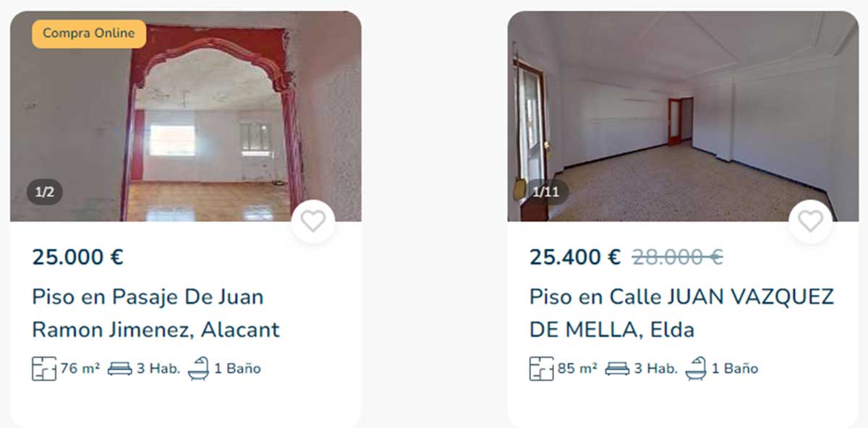Click the bed icon next to 3 Hab. in Alacant listing

[x=120, y=369]
